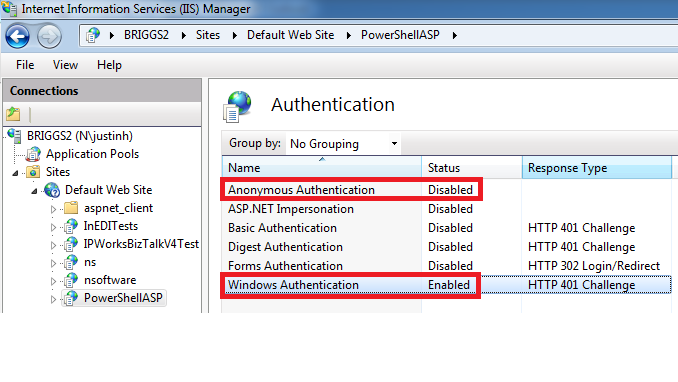Click BRIGGS2 in the address breadcrumb

click(147, 35)
